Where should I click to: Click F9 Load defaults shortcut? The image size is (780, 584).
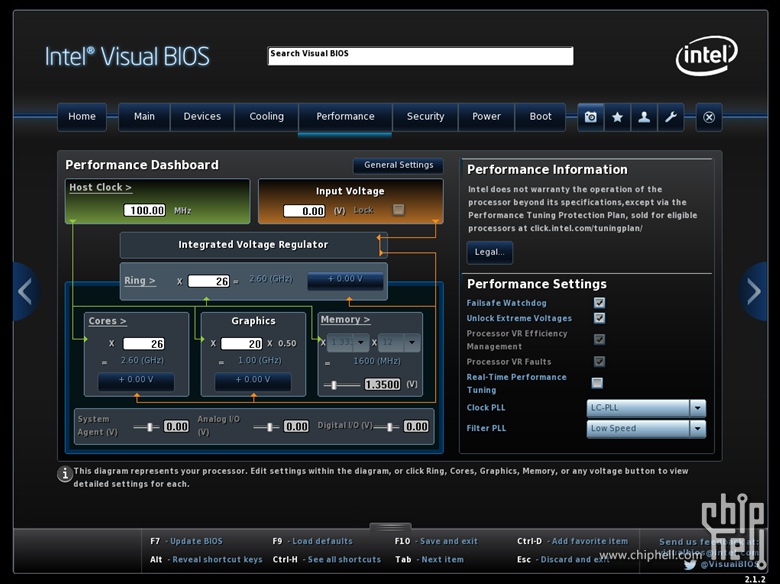[x=312, y=541]
